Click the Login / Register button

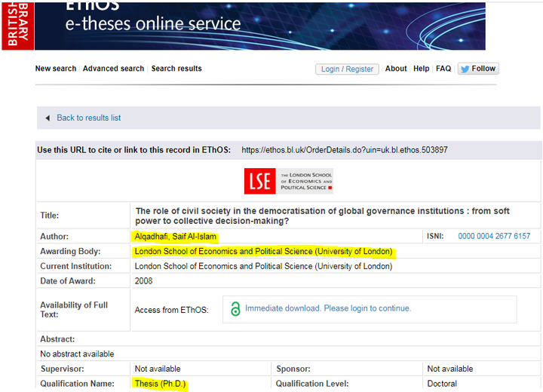(347, 69)
